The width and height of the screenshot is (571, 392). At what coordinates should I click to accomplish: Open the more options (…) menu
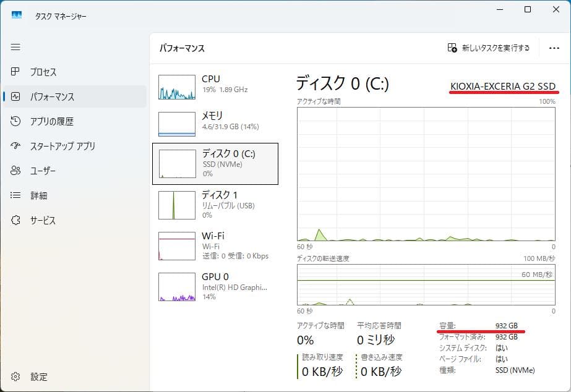point(554,48)
